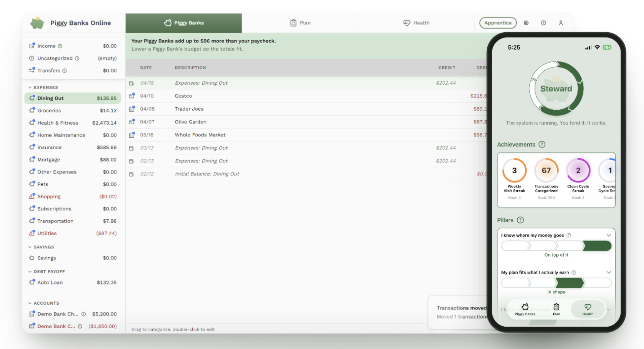Click the Initial Balance row icon

132,174
